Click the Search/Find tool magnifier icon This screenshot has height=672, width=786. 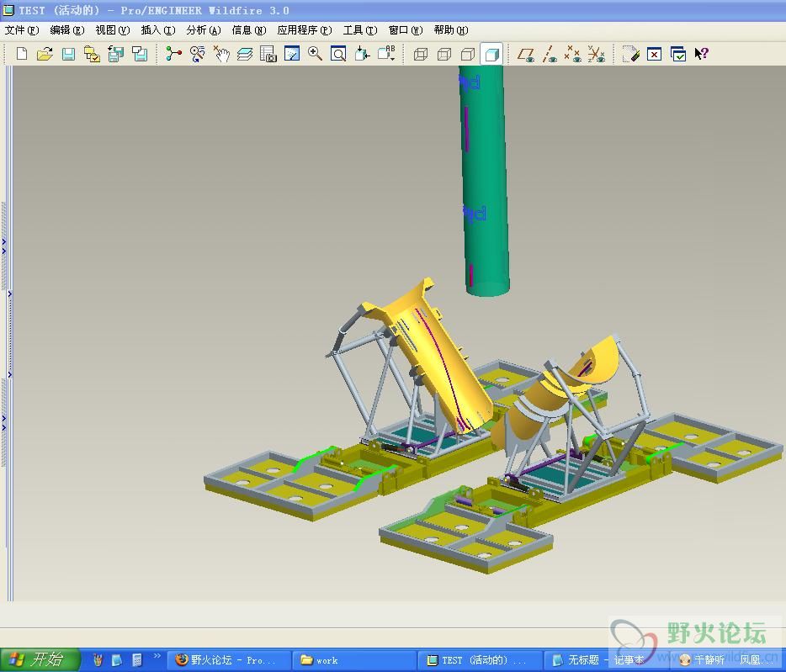(x=198, y=54)
